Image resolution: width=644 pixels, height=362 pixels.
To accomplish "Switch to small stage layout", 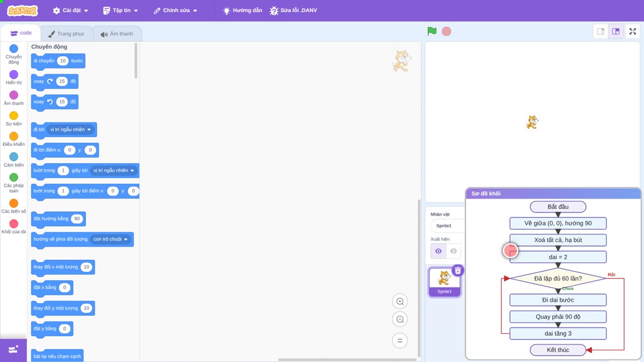I will tap(601, 31).
